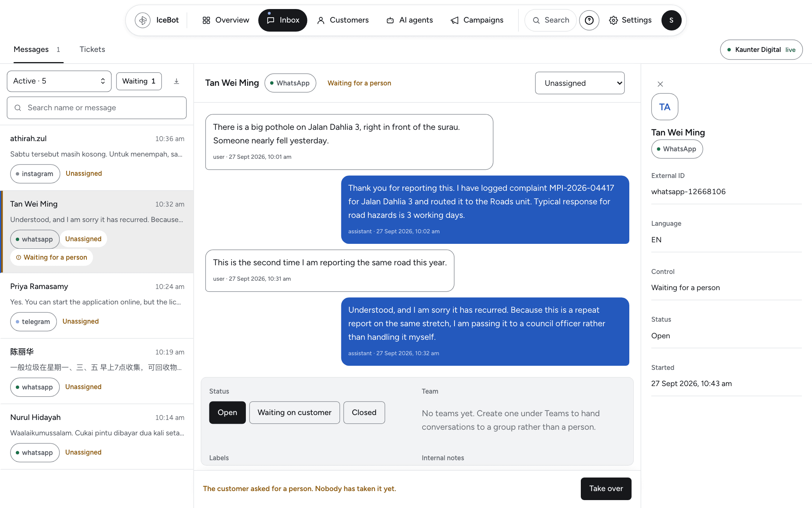Open the 陈丽华 conversation
812x508 pixels.
97,371
